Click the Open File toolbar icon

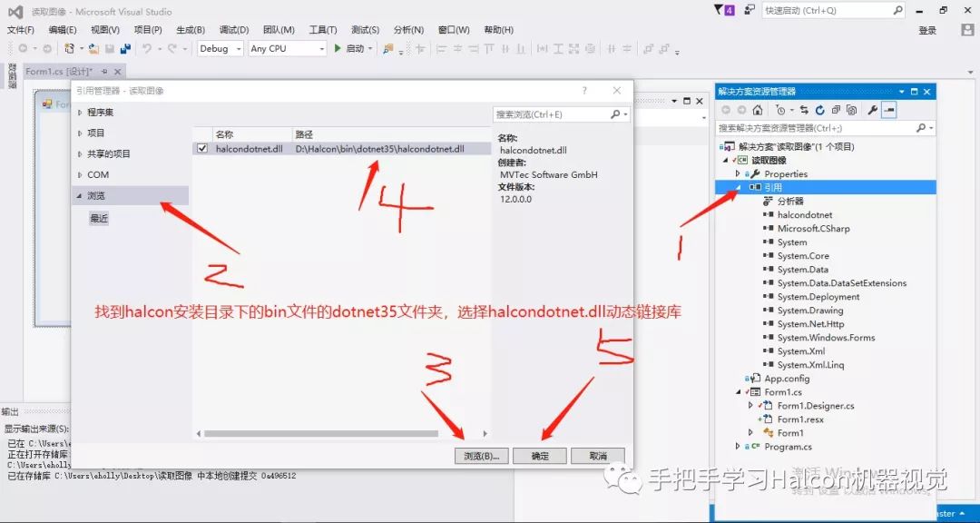(x=93, y=48)
